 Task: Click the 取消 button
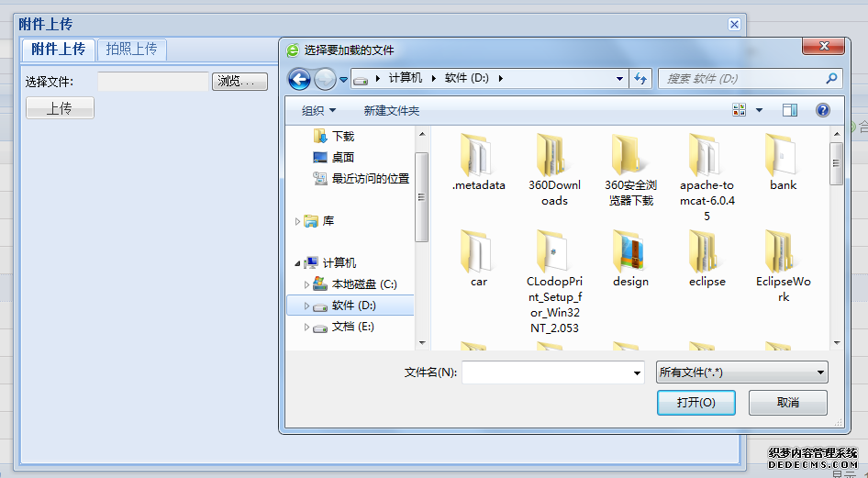pyautogui.click(x=788, y=402)
